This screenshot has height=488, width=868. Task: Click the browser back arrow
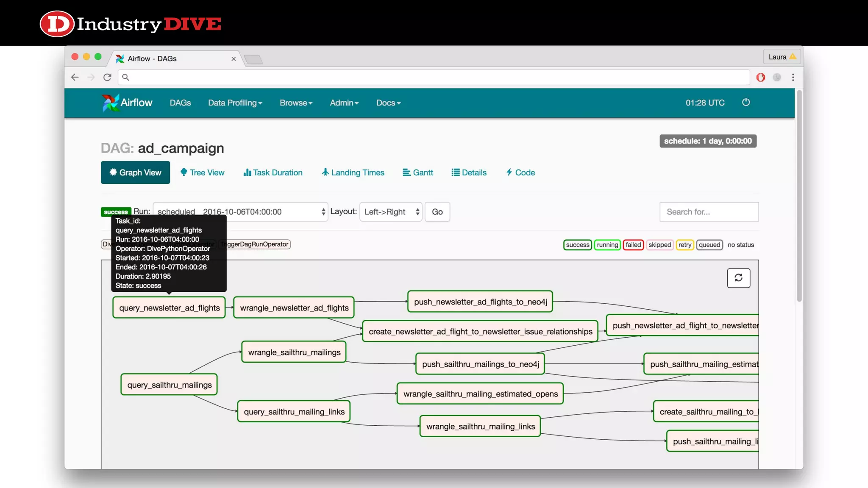(75, 77)
